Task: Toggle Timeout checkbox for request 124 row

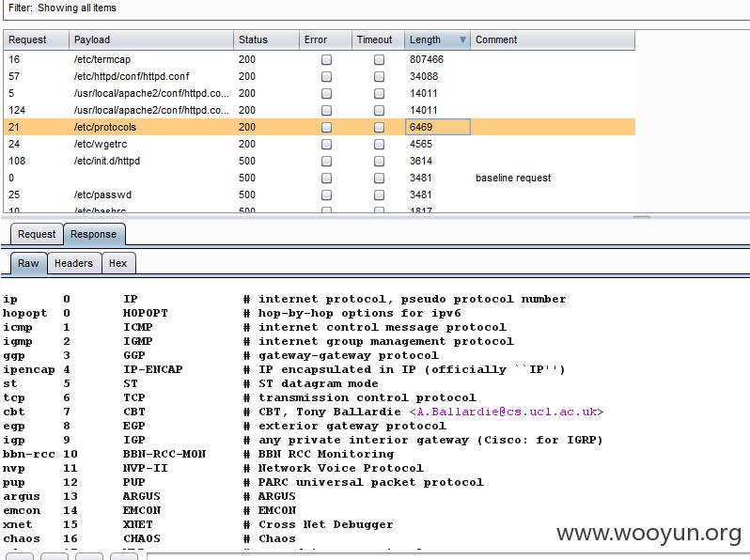Action: coord(379,111)
